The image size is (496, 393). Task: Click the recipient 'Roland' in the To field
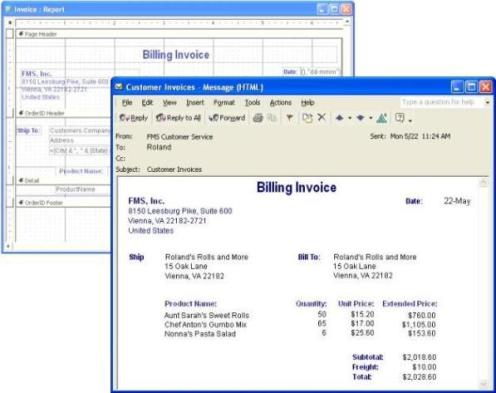159,147
